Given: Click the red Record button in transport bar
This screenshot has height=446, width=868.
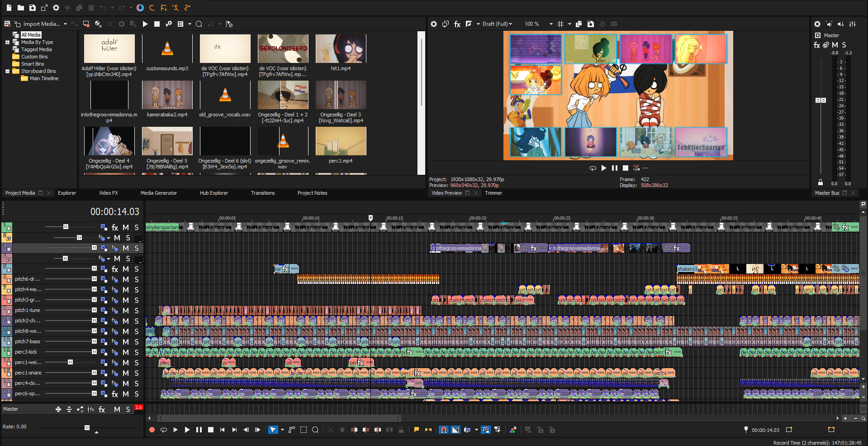Looking at the screenshot, I should (152, 430).
